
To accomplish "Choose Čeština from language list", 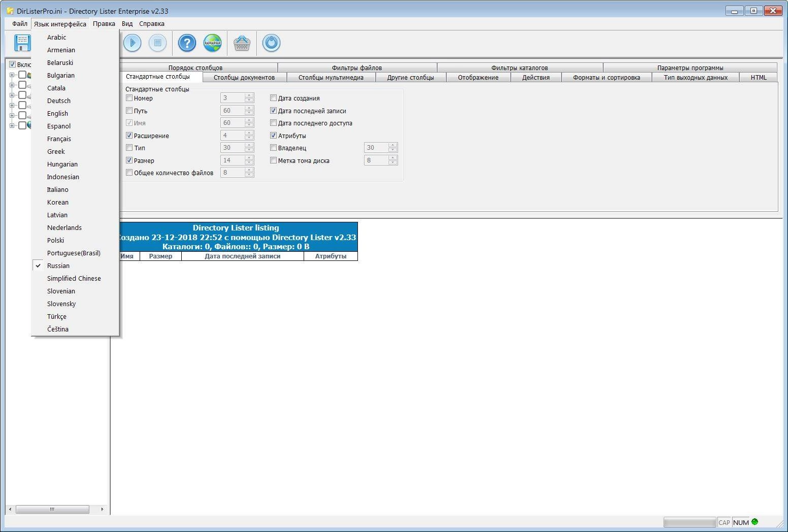I will click(x=75, y=329).
